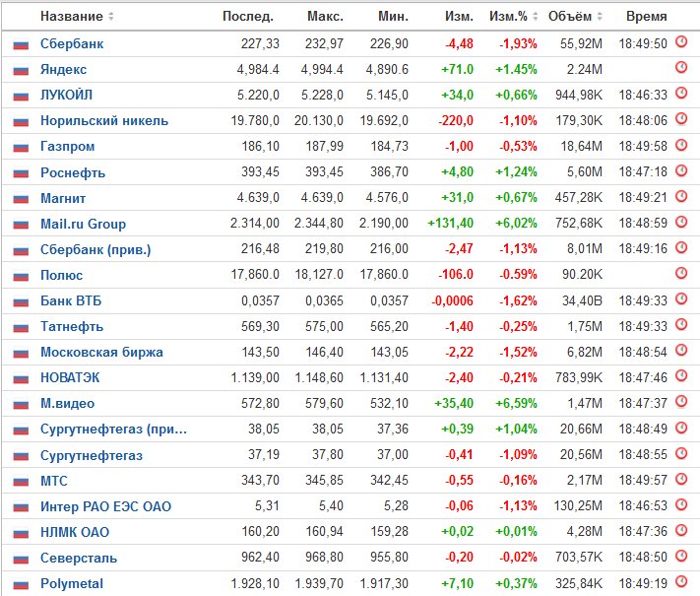Click the clock icon in Магнит row

(681, 196)
